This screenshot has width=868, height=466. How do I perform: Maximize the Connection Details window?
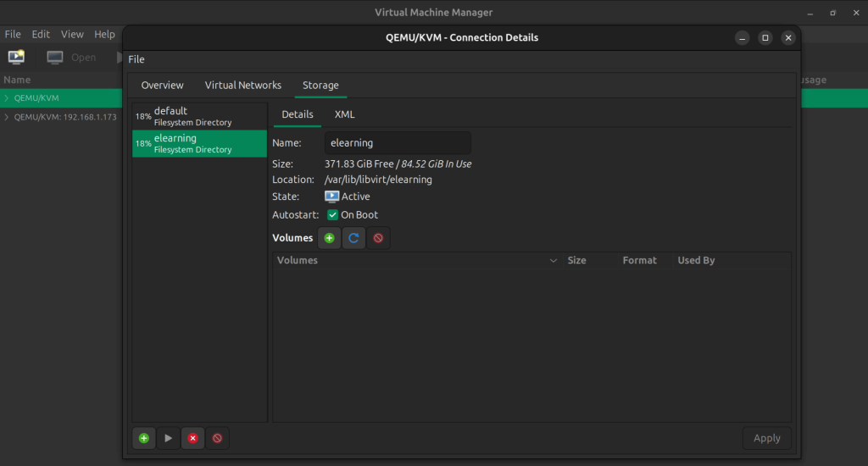(x=765, y=37)
